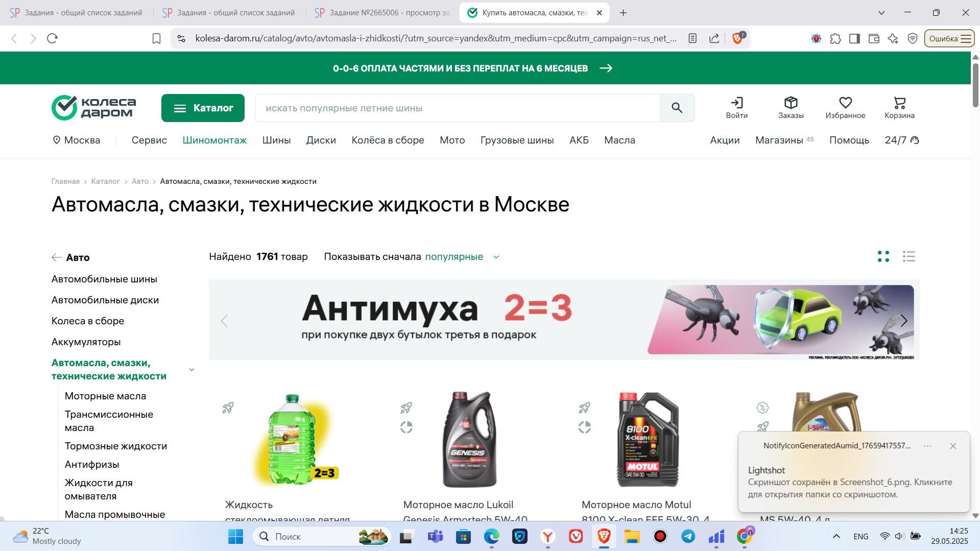Go to Каталог breadcrumb
The image size is (980, 551).
[105, 181]
